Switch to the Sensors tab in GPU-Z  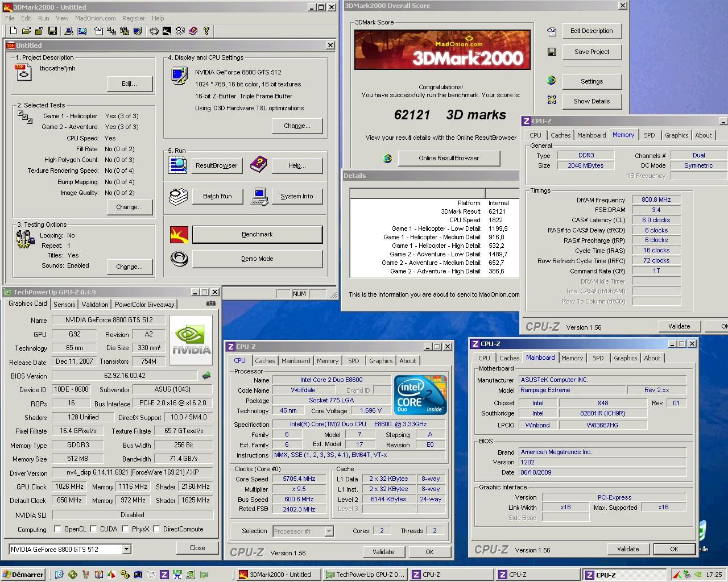tap(64, 305)
